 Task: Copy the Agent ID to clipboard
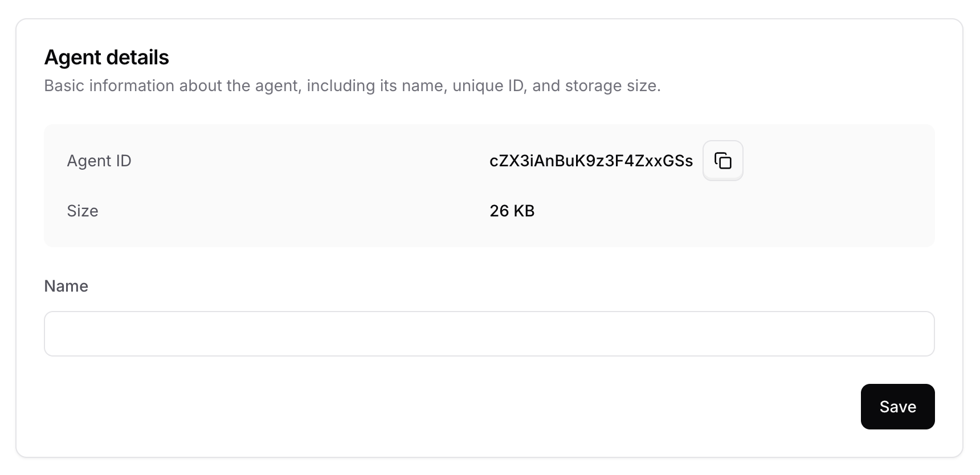point(722,161)
